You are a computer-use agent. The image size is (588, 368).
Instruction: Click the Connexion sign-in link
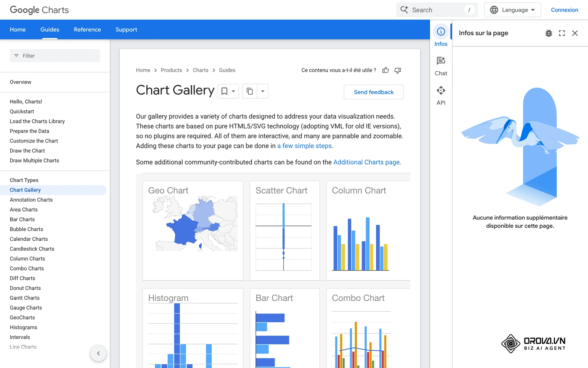(x=564, y=10)
